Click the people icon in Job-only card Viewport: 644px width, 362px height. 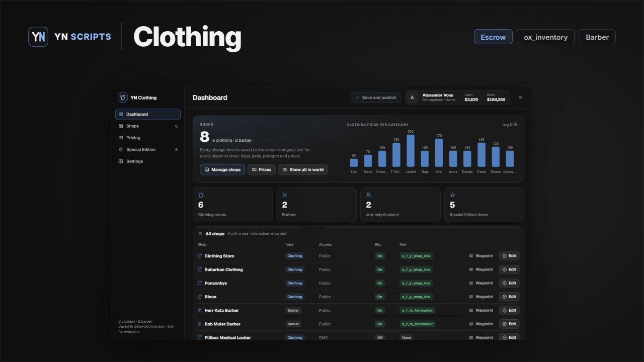(369, 195)
